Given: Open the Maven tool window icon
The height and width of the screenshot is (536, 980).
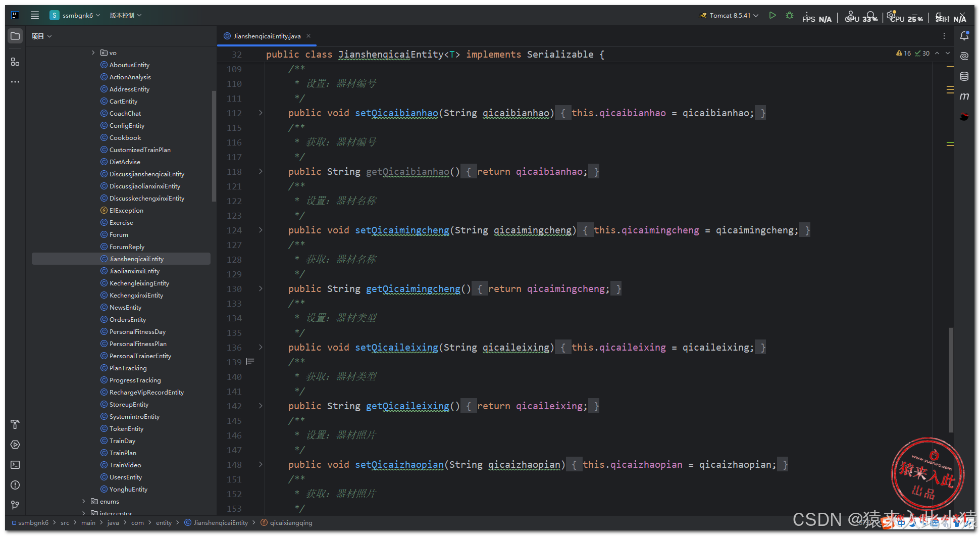Looking at the screenshot, I should click(x=964, y=96).
